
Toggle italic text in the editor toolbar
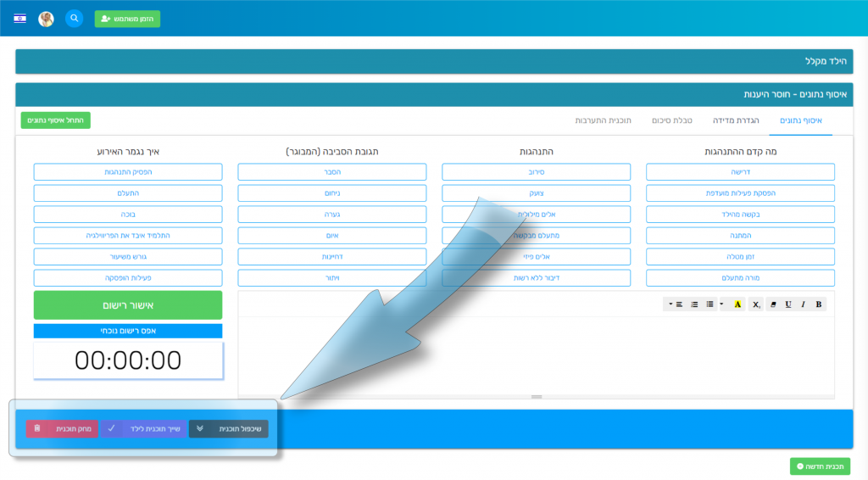803,304
